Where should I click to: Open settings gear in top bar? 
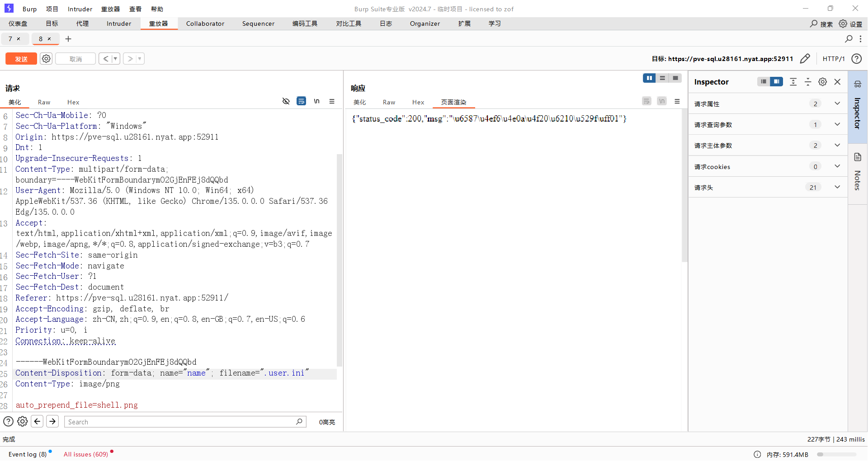pyautogui.click(x=843, y=24)
